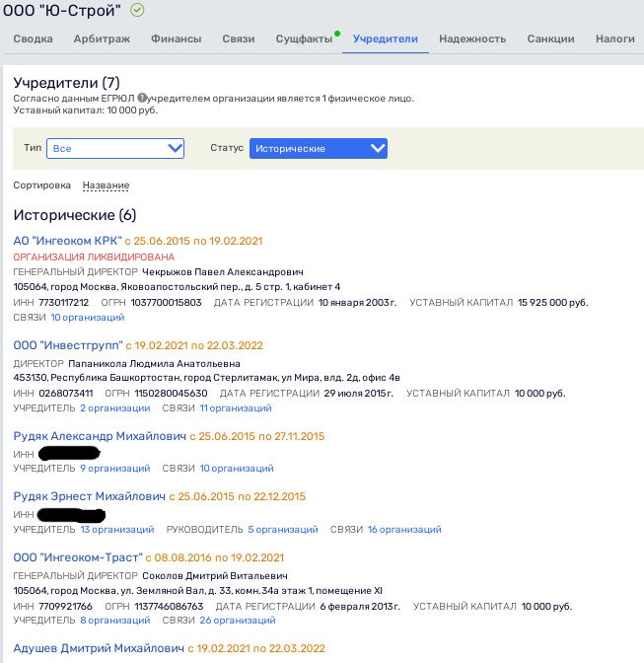The width and height of the screenshot is (644, 663).
Task: Open the Арбитраж tab
Action: pos(102,39)
